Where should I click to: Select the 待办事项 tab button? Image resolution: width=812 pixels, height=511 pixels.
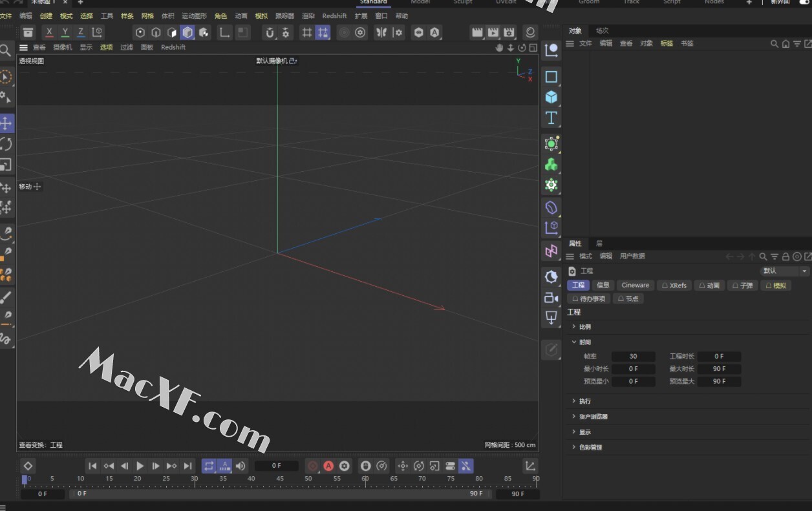(588, 298)
